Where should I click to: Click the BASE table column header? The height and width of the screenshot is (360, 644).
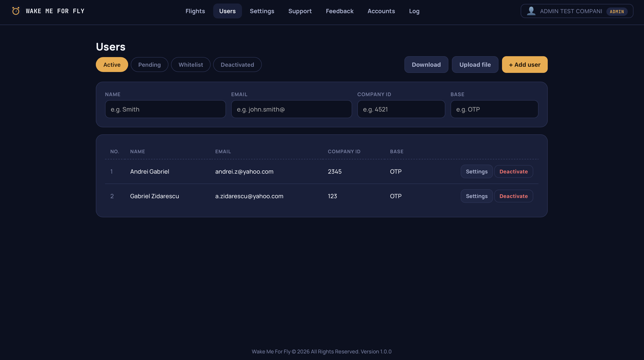tap(397, 151)
